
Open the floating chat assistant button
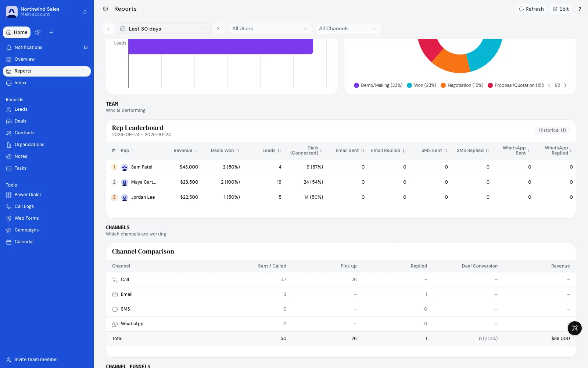pyautogui.click(x=575, y=328)
